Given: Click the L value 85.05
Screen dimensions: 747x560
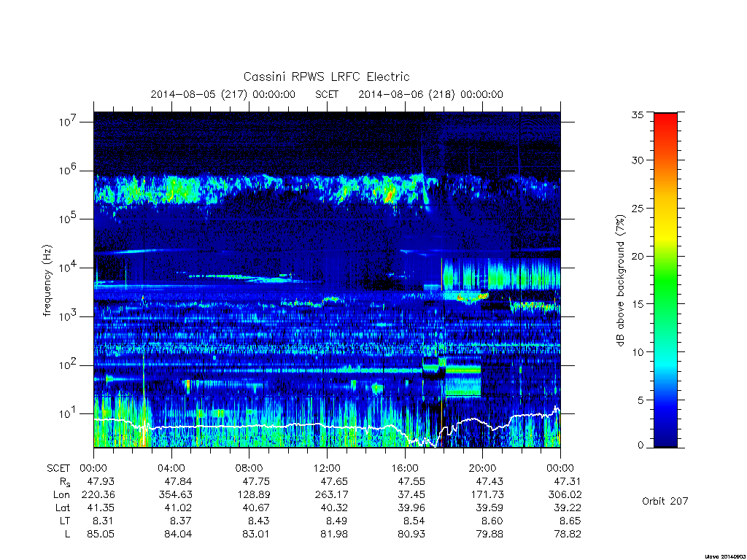Looking at the screenshot, I should [x=101, y=534].
